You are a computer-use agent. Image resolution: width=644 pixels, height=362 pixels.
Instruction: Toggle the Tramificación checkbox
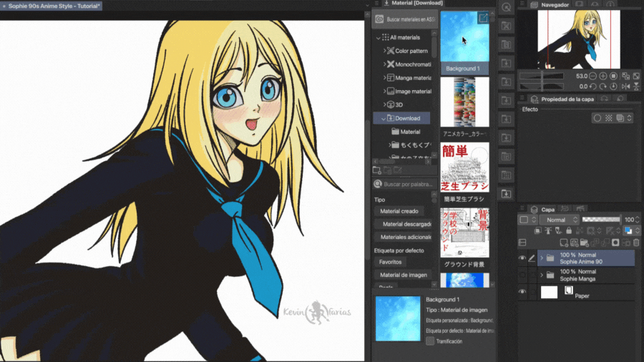click(430, 341)
